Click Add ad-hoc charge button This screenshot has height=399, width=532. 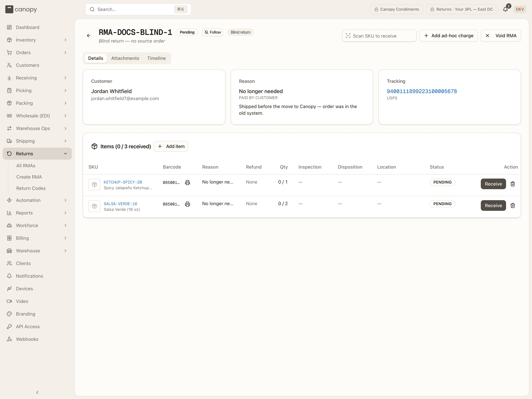(x=449, y=36)
